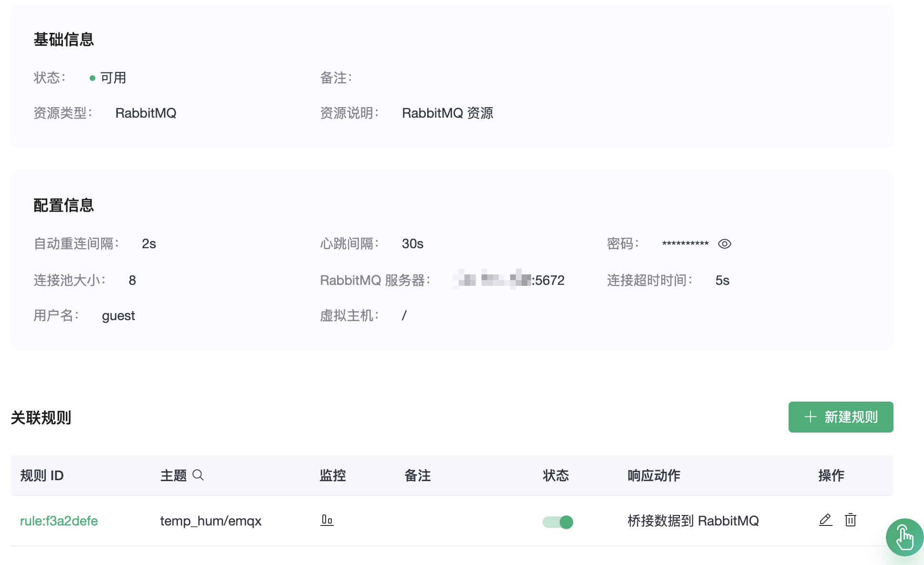Image resolution: width=924 pixels, height=565 pixels.
Task: Click the guest username value
Action: (118, 316)
